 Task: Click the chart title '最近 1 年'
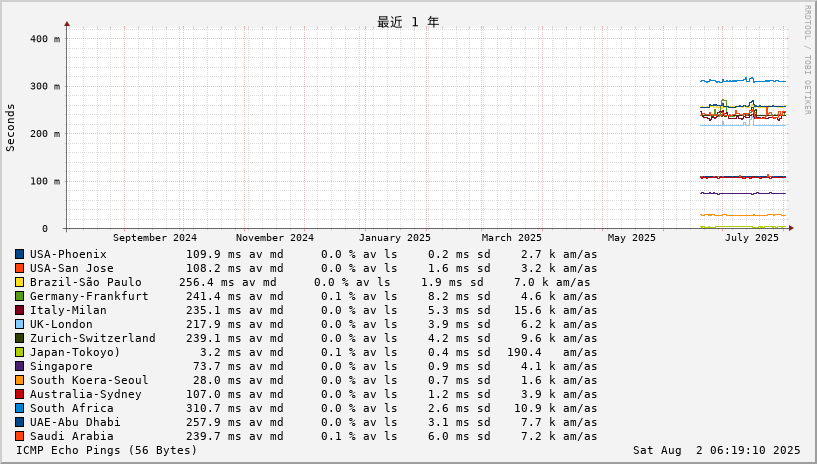(x=408, y=22)
